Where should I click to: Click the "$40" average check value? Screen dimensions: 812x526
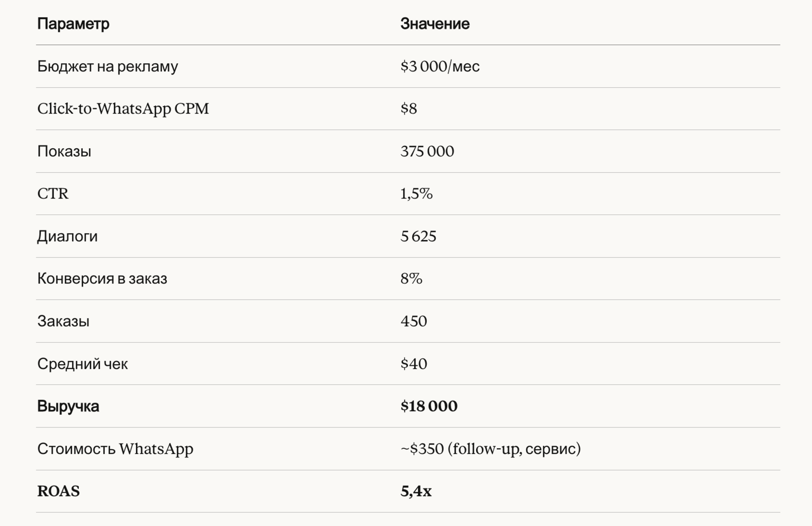point(413,364)
